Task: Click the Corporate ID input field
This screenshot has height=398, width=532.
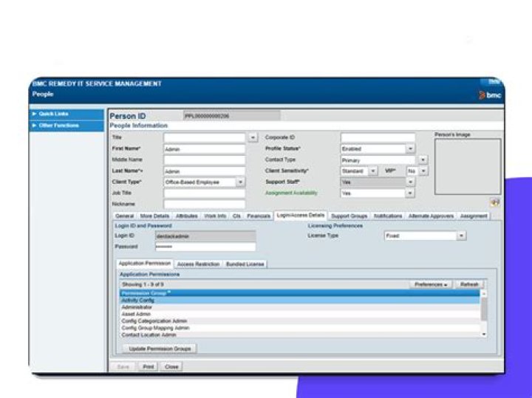Action: [378, 137]
